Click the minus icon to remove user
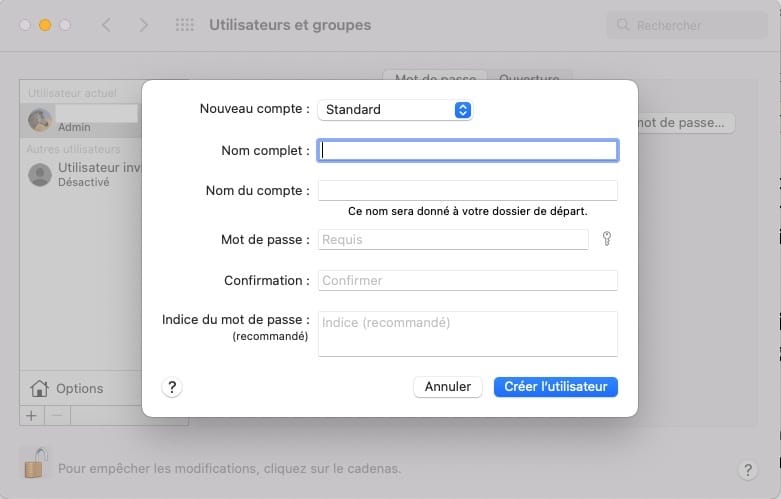 (x=57, y=415)
